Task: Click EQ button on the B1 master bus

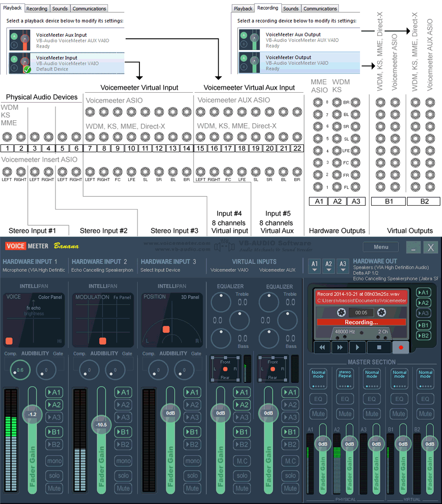Action: [x=399, y=399]
